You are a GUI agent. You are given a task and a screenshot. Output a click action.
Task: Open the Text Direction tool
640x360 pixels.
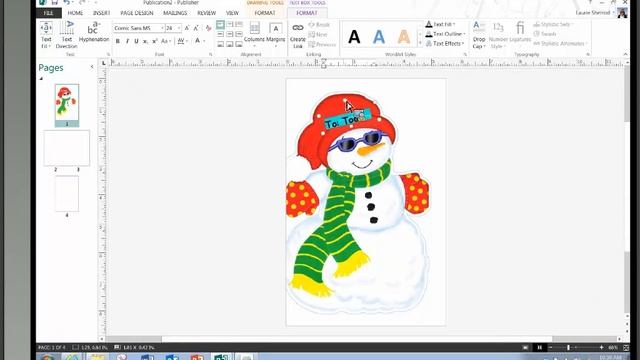pos(67,35)
